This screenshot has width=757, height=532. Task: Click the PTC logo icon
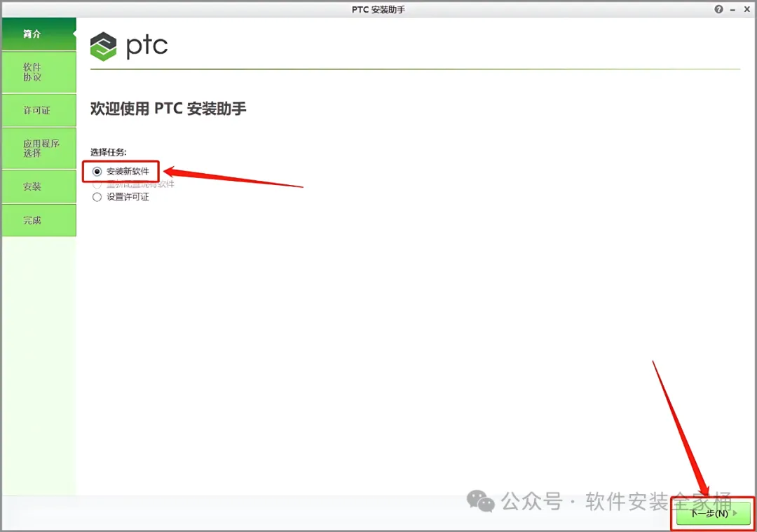[103, 46]
